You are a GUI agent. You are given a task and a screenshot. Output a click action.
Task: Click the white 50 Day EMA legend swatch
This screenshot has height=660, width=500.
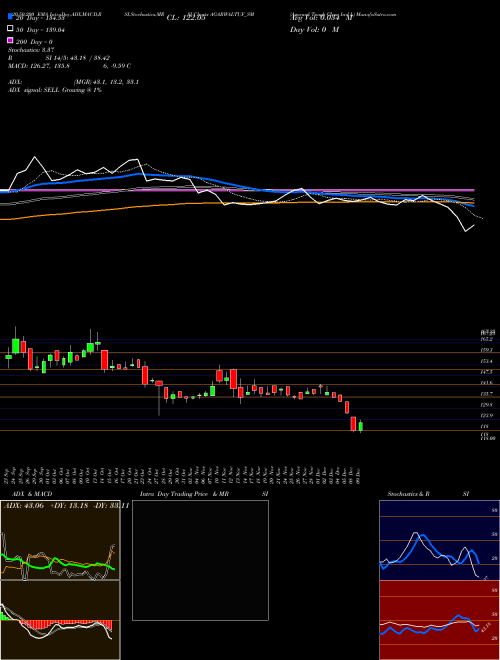pyautogui.click(x=10, y=29)
